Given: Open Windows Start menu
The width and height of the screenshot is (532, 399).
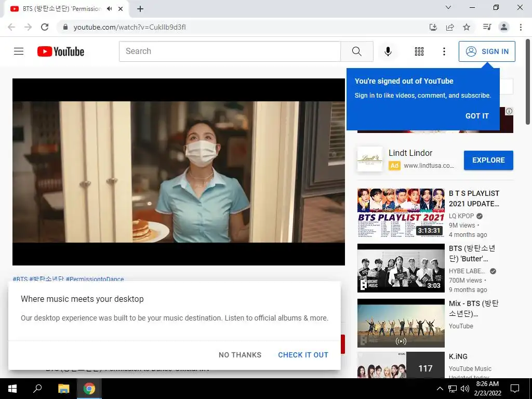Looking at the screenshot, I should pyautogui.click(x=12, y=389).
